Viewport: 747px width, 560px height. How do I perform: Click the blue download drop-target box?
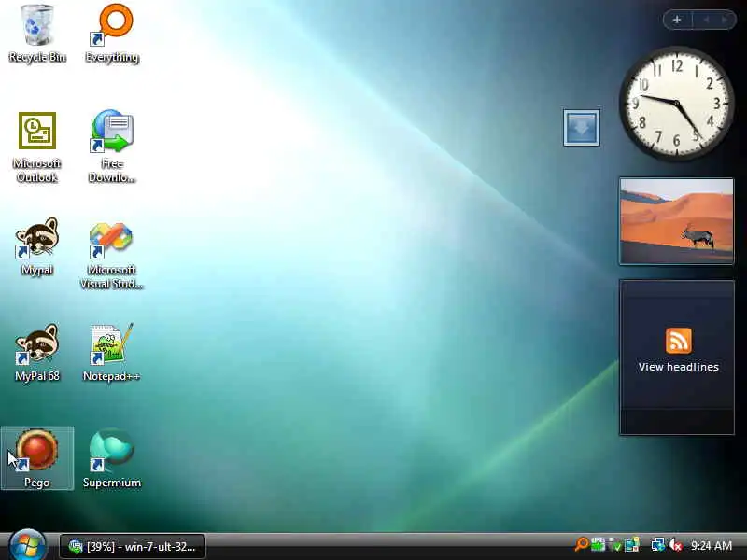[582, 128]
